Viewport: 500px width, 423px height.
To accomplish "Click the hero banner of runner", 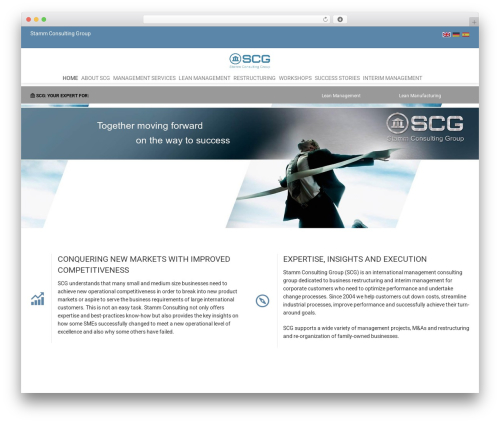I will [250, 168].
